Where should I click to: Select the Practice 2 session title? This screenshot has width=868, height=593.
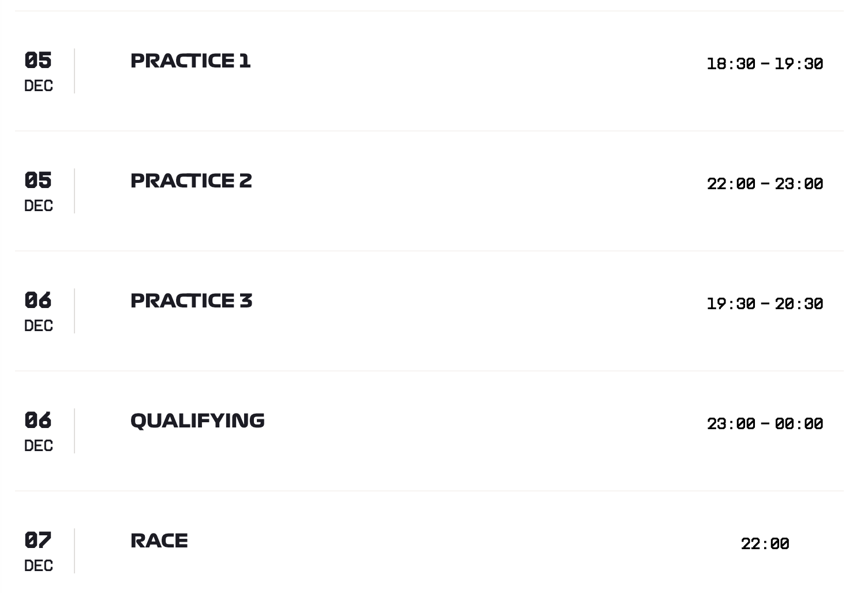(x=191, y=181)
